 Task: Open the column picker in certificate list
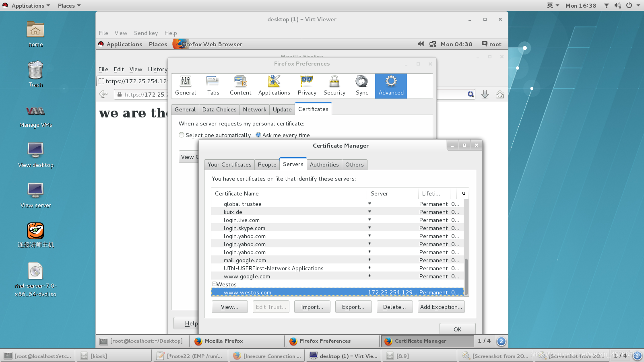point(463,193)
